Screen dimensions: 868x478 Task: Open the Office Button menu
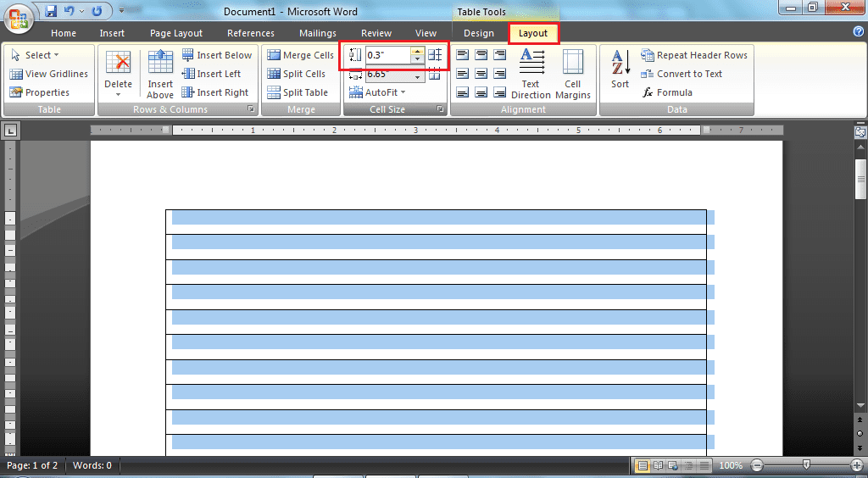(x=19, y=19)
